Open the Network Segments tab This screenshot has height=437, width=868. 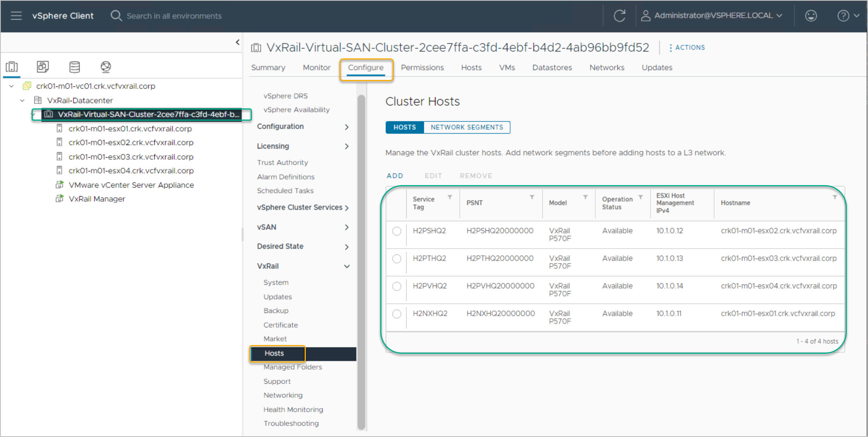(467, 127)
